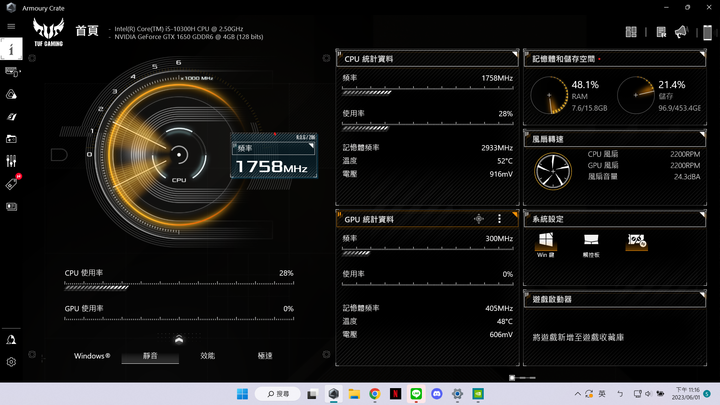Click the CPU 風扇 2200RPM row

[644, 154]
